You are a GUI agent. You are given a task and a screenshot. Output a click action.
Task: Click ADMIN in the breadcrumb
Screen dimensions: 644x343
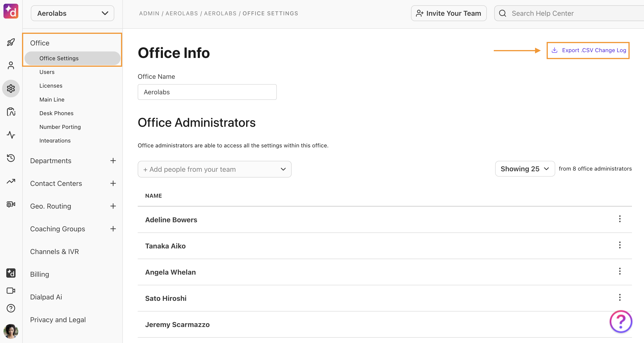pos(149,13)
